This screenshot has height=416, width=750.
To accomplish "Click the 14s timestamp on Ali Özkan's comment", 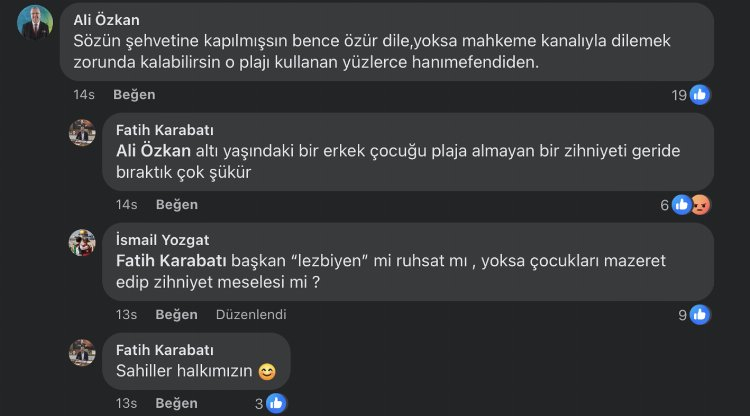I will 84,95.
